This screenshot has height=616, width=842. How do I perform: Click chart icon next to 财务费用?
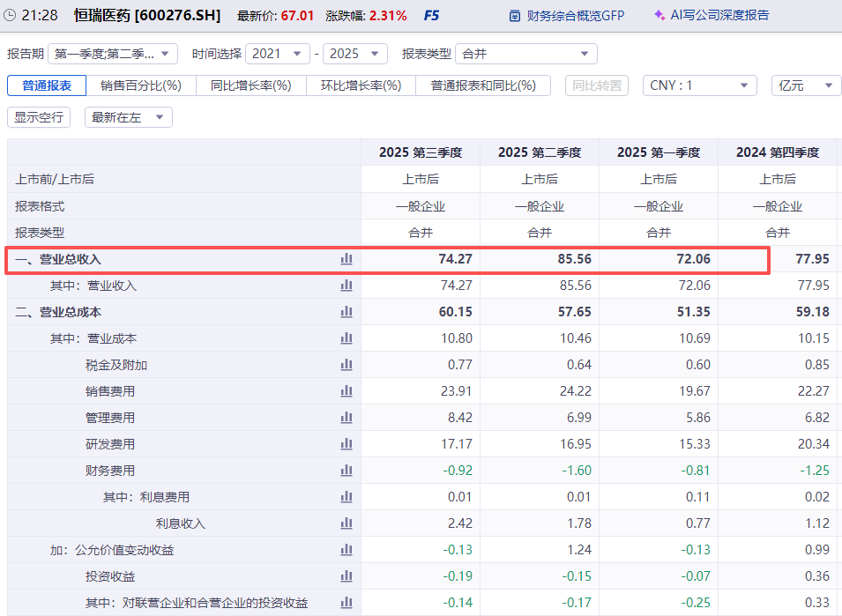(346, 471)
